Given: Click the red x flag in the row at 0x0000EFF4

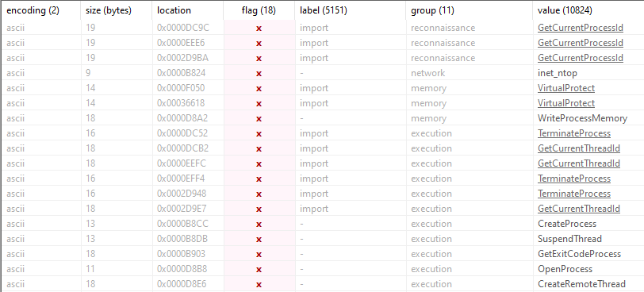Looking at the screenshot, I should pyautogui.click(x=259, y=179).
